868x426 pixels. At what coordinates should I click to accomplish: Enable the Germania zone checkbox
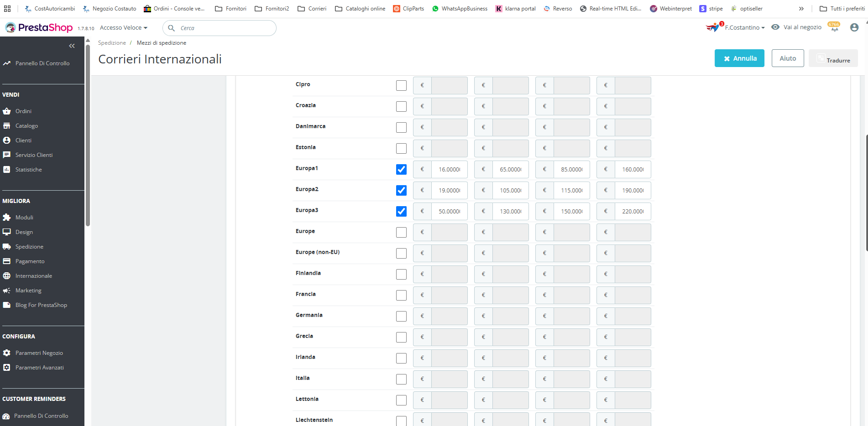tap(401, 316)
